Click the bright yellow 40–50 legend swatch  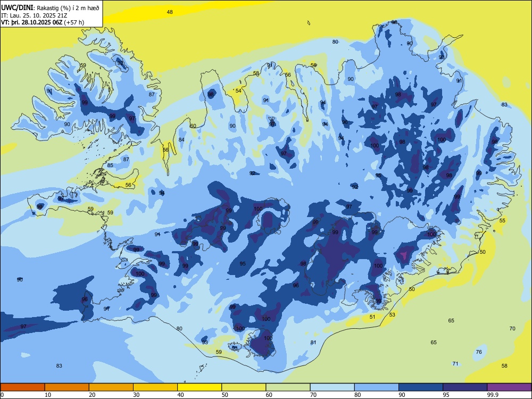pyautogui.click(x=199, y=387)
